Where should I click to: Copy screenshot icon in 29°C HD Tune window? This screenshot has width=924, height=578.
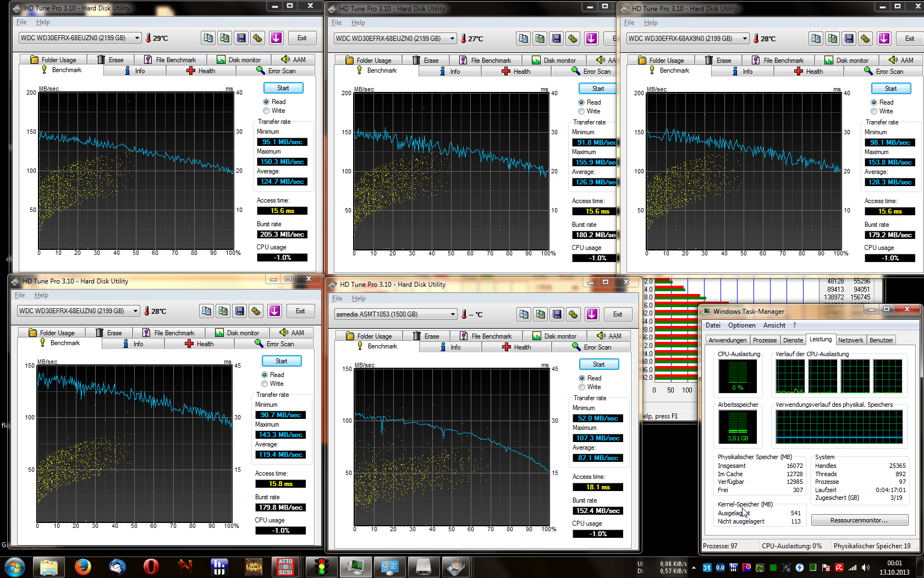click(x=225, y=38)
